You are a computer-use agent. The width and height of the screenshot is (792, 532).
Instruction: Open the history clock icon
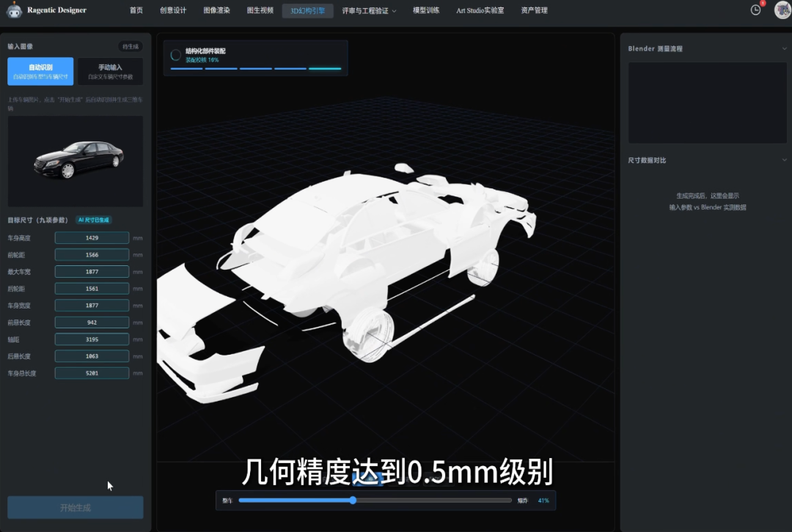pyautogui.click(x=755, y=10)
